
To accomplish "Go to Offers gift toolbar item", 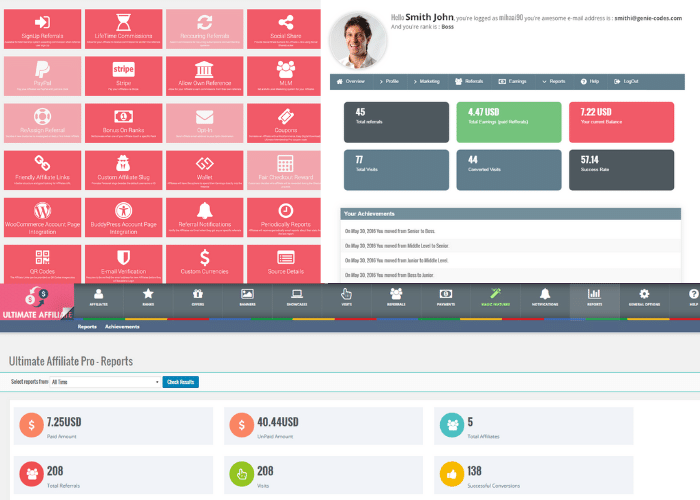I will 198,298.
